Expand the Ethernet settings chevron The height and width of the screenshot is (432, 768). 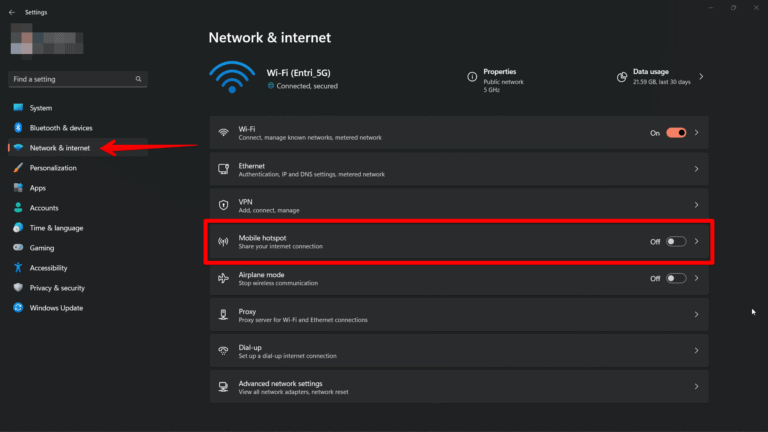696,169
